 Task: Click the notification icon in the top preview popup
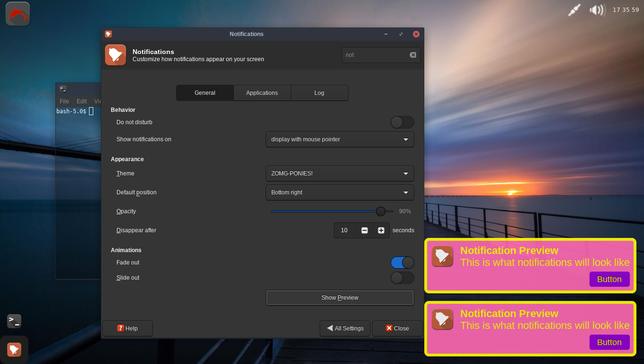(442, 256)
